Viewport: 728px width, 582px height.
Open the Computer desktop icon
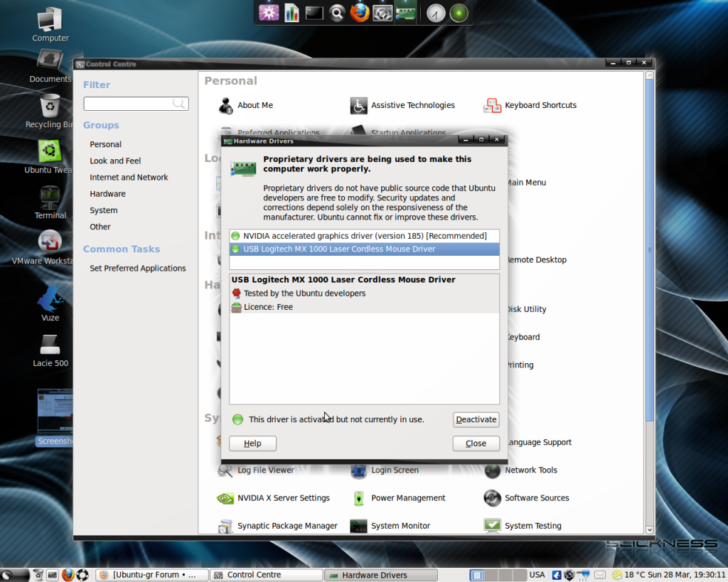(50, 24)
